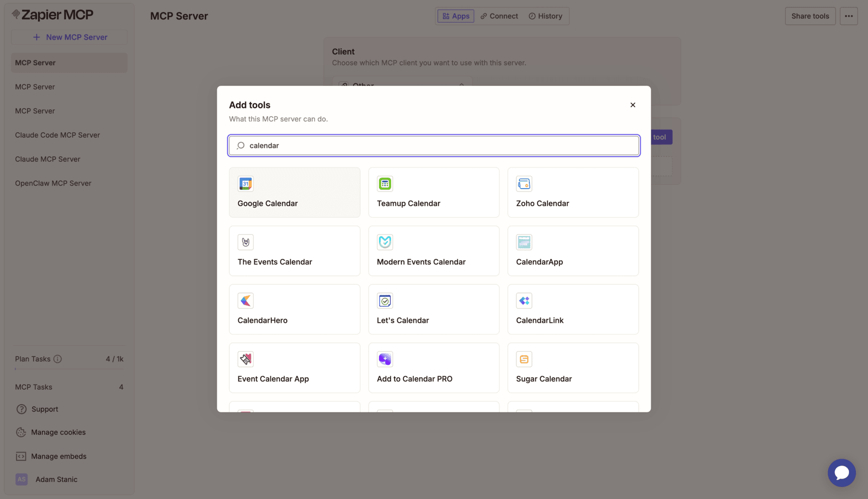Select the CalendarHero label
Image resolution: width=868 pixels, height=499 pixels.
coord(263,320)
